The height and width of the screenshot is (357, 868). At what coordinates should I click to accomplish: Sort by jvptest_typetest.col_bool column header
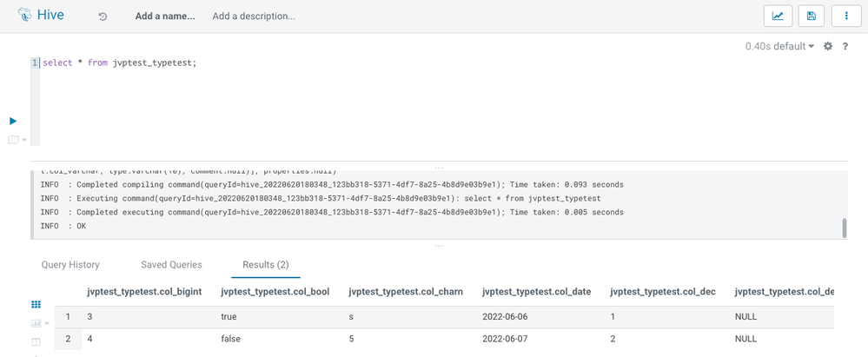point(275,291)
